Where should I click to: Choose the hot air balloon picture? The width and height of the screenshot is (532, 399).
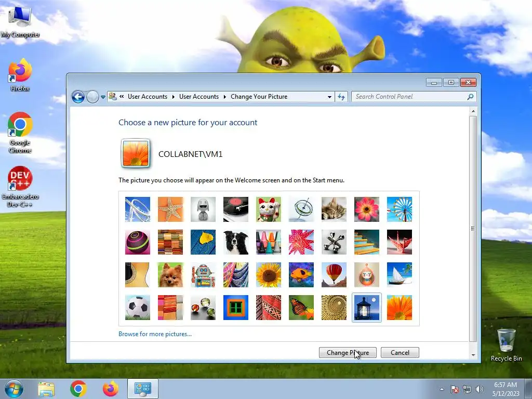point(334,275)
